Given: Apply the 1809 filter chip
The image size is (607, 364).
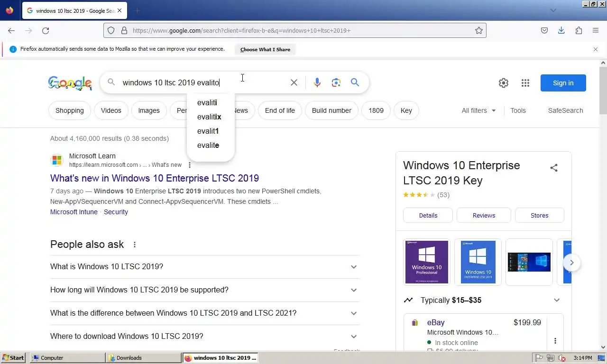Looking at the screenshot, I should (376, 110).
